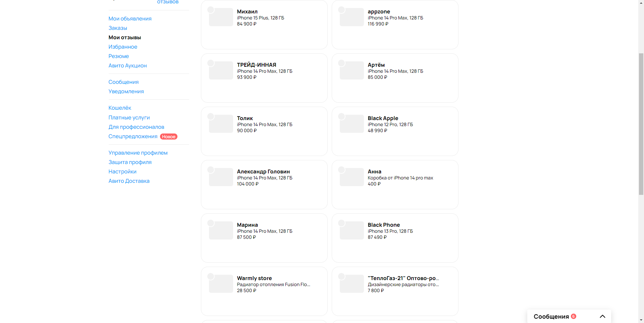Open Мои объявления in sidebar
The image size is (644, 323).
coord(130,19)
